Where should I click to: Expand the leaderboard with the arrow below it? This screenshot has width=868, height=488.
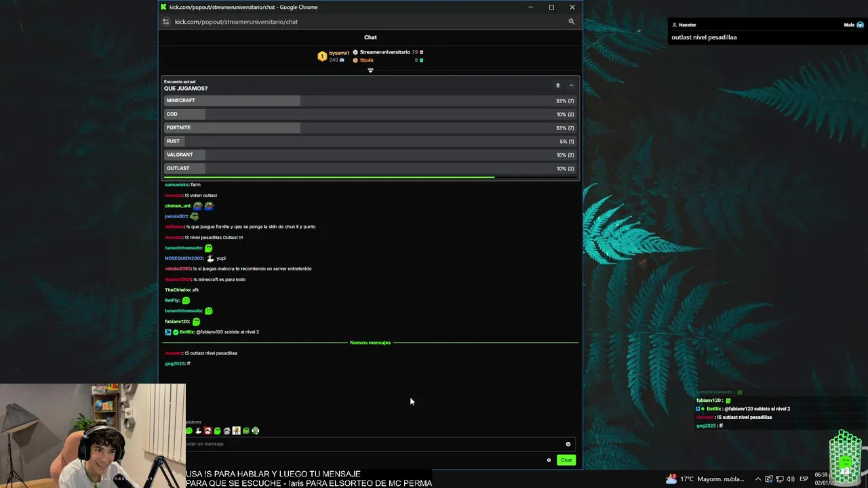(370, 70)
